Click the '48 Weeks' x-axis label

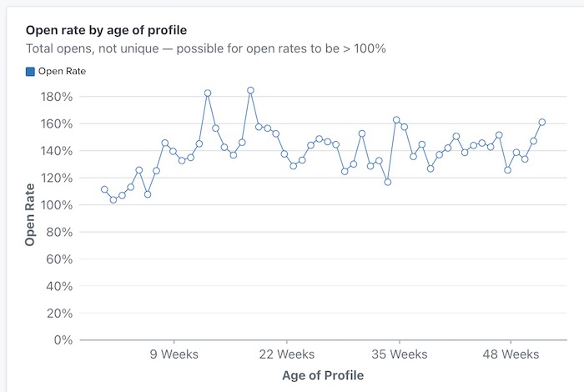pyautogui.click(x=511, y=354)
